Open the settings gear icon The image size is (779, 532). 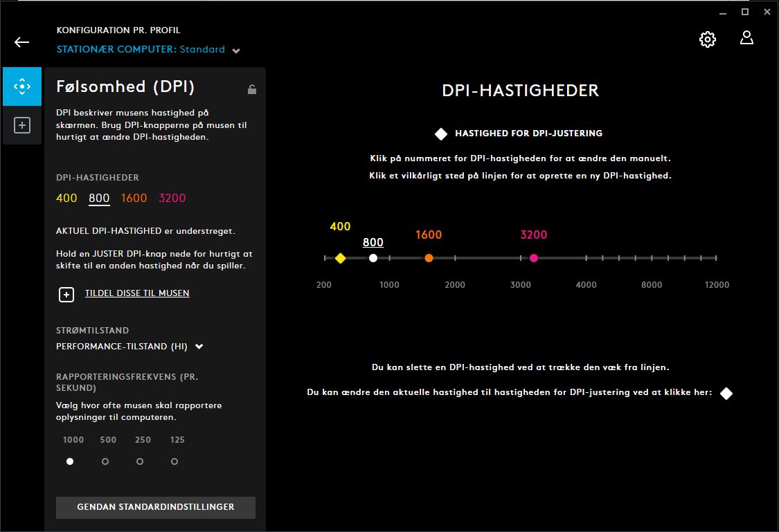point(707,39)
